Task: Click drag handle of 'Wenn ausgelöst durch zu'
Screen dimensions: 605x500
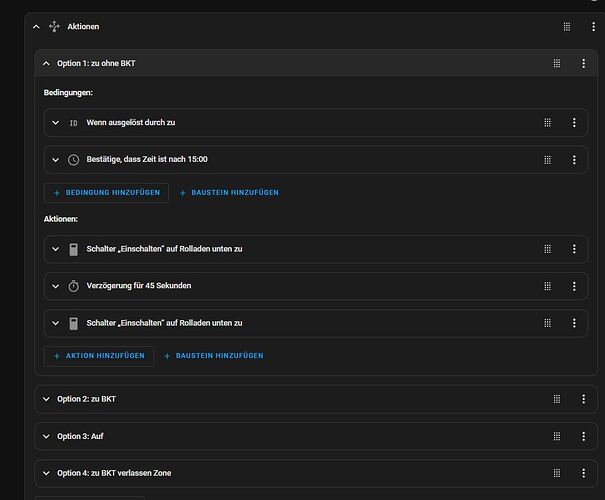Action: 548,123
